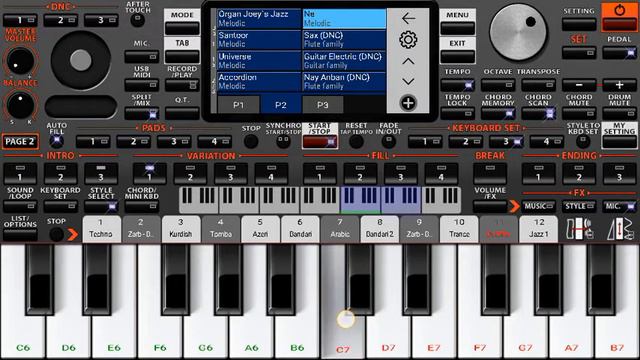640x360 pixels.
Task: Start or stop style playback
Action: pos(320,142)
